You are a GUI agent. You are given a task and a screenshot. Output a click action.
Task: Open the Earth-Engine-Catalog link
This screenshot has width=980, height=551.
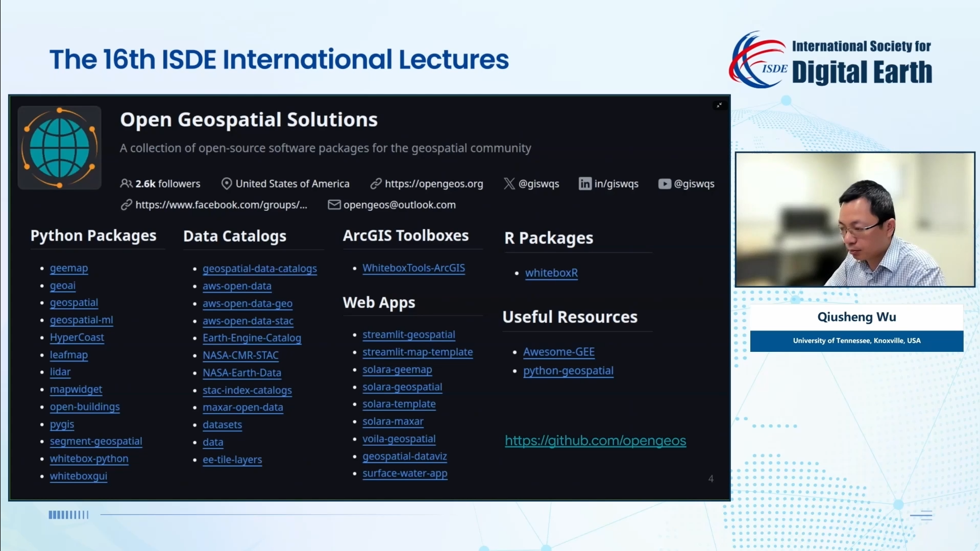coord(252,338)
